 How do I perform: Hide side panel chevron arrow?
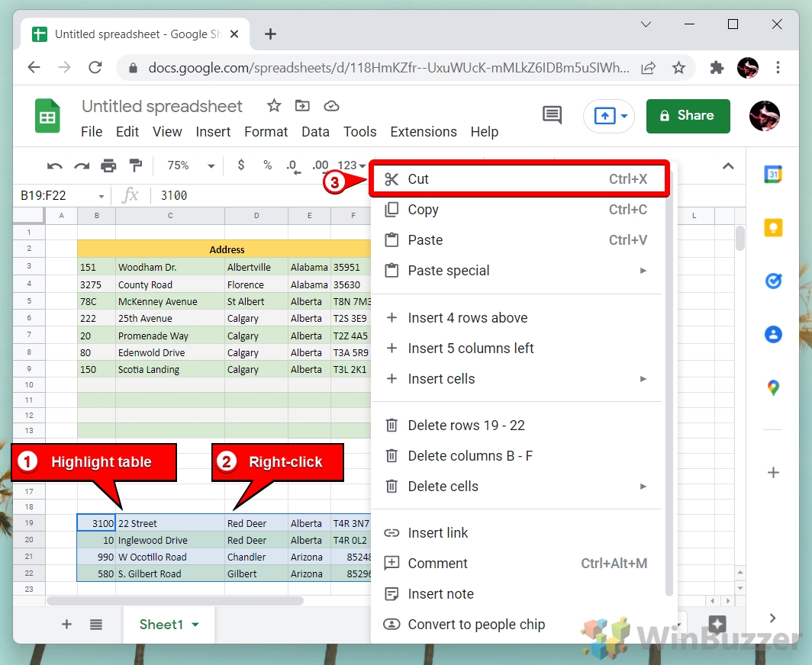(772, 618)
